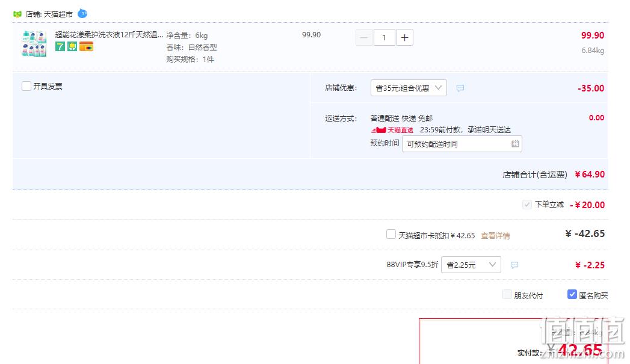The width and height of the screenshot is (630, 364).
Task: Click the red 天猫直送 logo
Action: 392,130
